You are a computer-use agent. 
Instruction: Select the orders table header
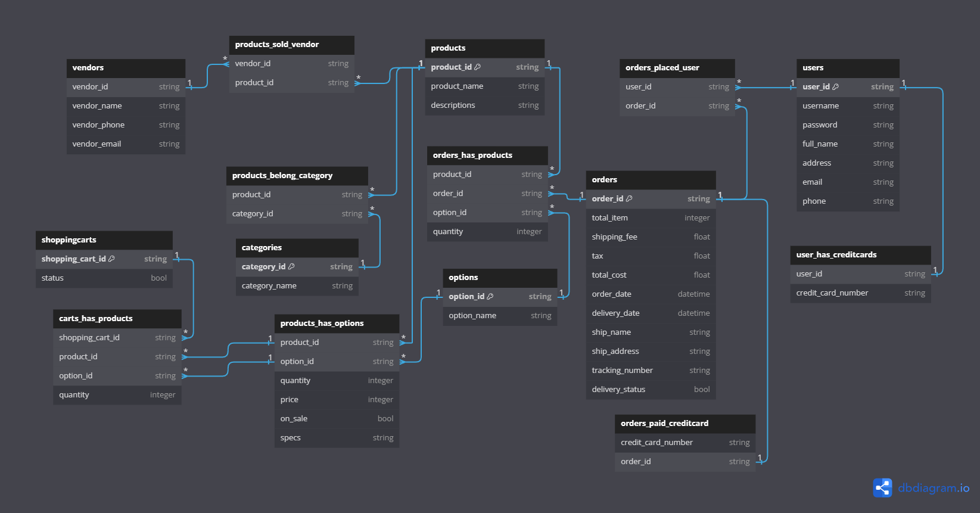click(651, 180)
